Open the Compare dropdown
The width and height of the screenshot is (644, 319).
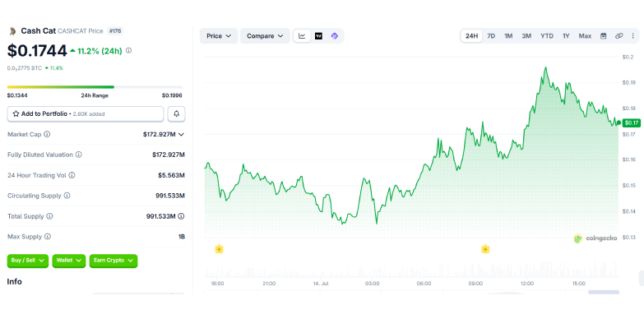pyautogui.click(x=265, y=36)
